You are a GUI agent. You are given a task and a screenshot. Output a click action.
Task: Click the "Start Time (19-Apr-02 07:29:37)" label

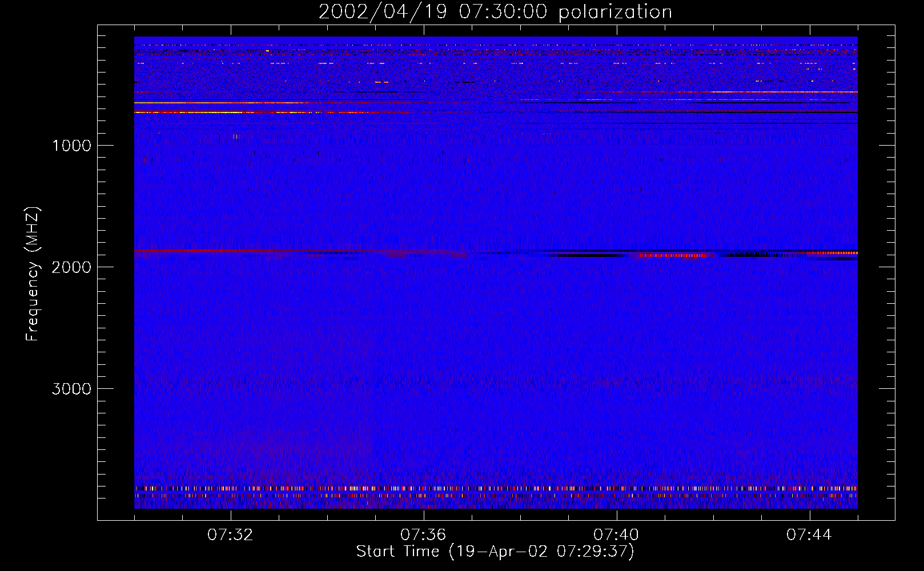[495, 552]
